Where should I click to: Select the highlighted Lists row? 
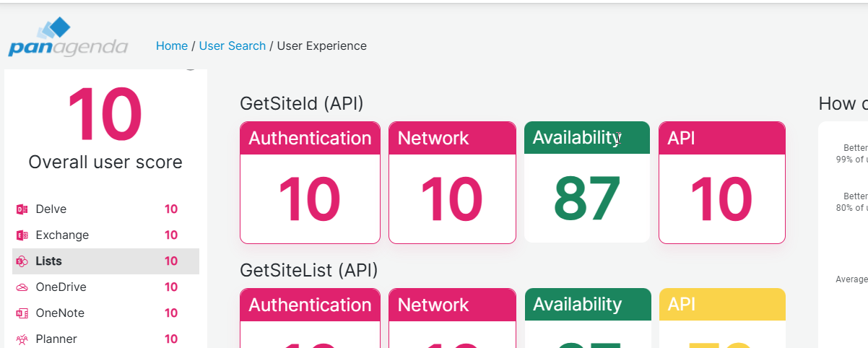pos(105,261)
